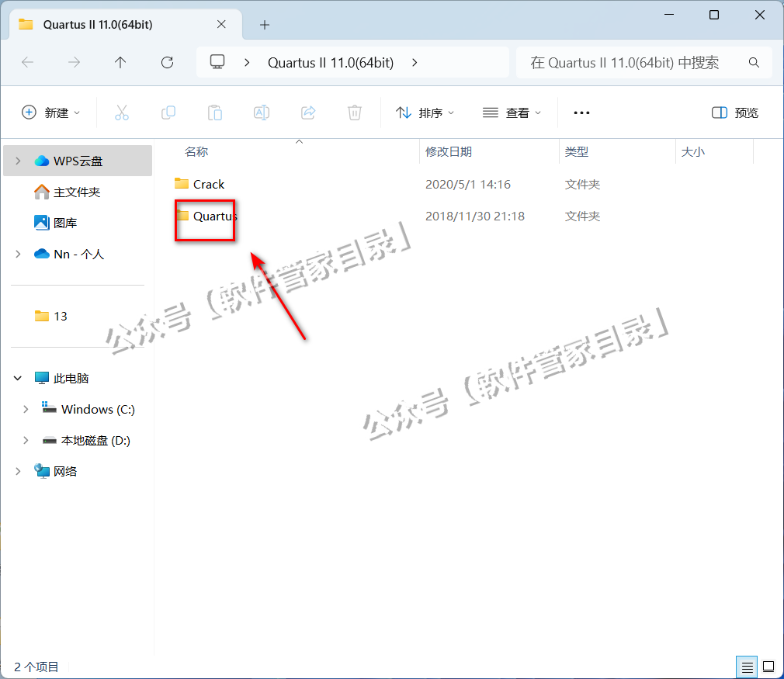Click the Delete icon
Screen dimensions: 784x679
tap(355, 113)
